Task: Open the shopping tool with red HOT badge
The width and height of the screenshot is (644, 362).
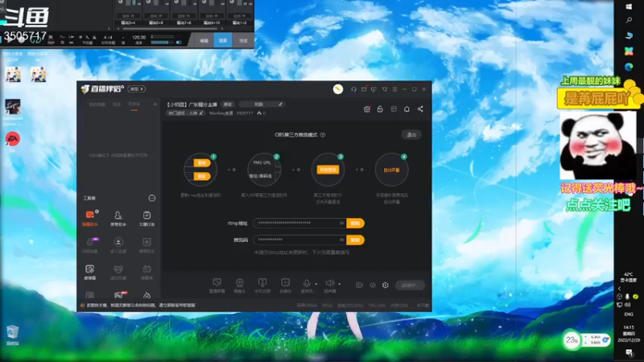Action: pyautogui.click(x=119, y=294)
